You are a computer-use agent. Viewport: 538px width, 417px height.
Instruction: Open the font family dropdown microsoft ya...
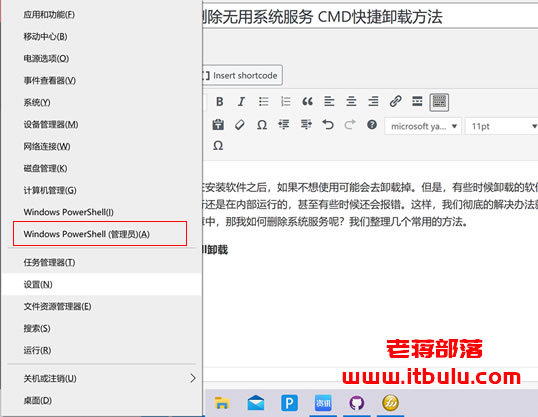[x=423, y=126]
